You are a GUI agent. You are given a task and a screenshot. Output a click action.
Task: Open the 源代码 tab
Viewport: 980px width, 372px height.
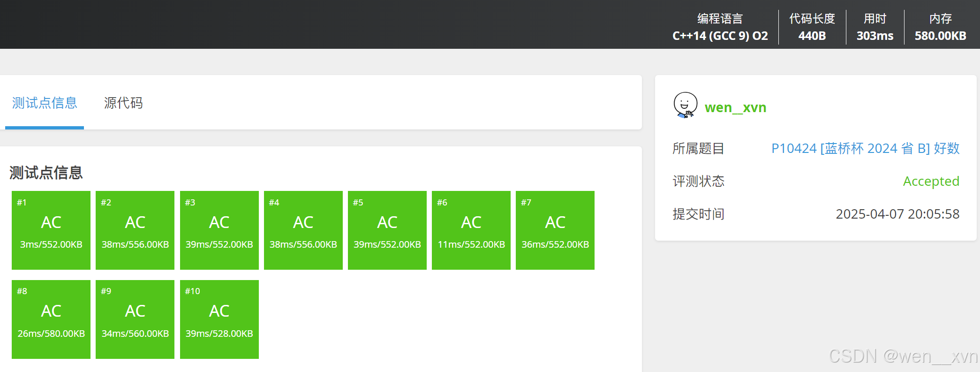[x=123, y=103]
